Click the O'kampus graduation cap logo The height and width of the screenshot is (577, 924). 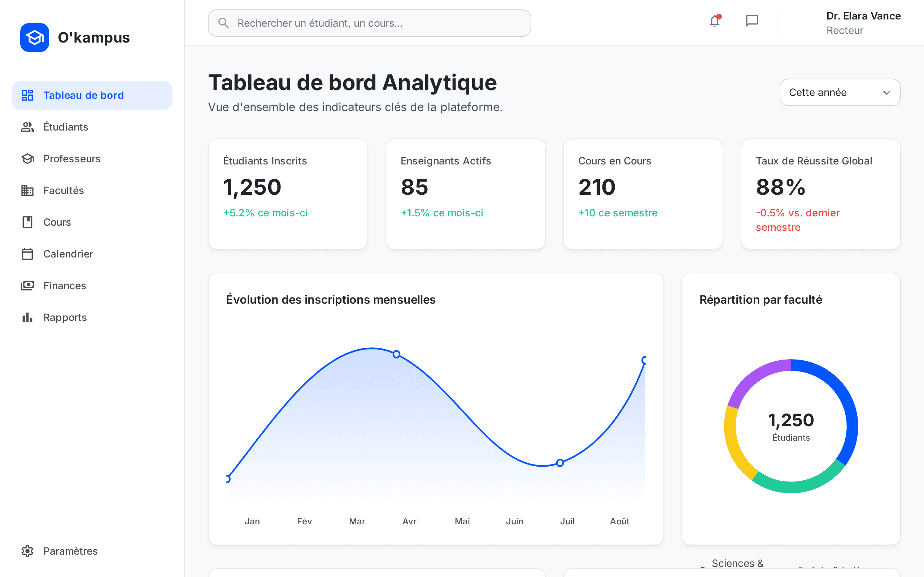click(35, 38)
